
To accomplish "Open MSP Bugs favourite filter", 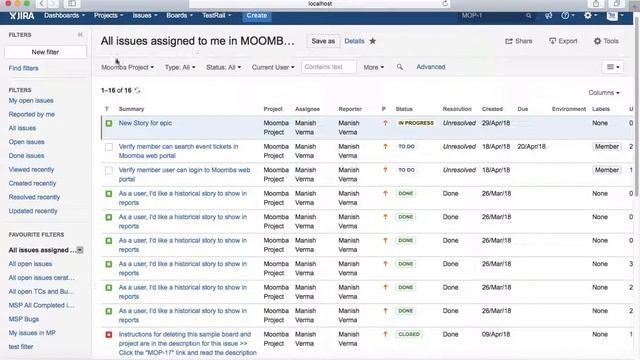I will (x=24, y=319).
